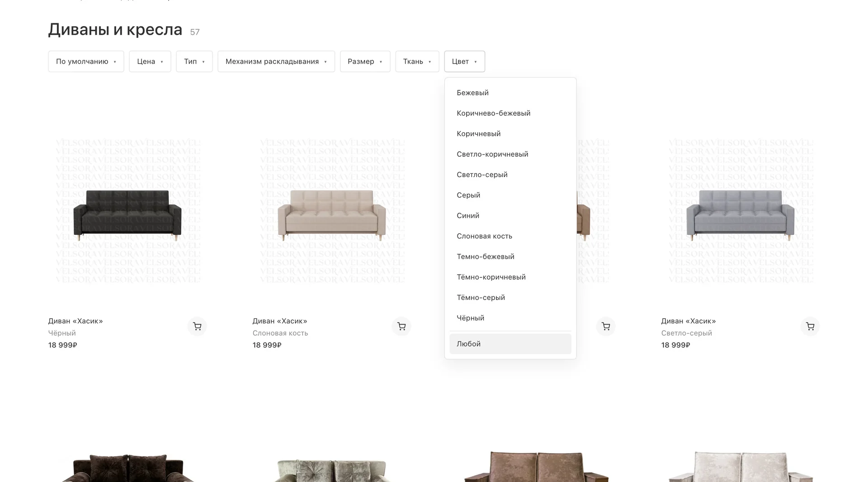
Task: Pick the Любой color option
Action: click(510, 344)
